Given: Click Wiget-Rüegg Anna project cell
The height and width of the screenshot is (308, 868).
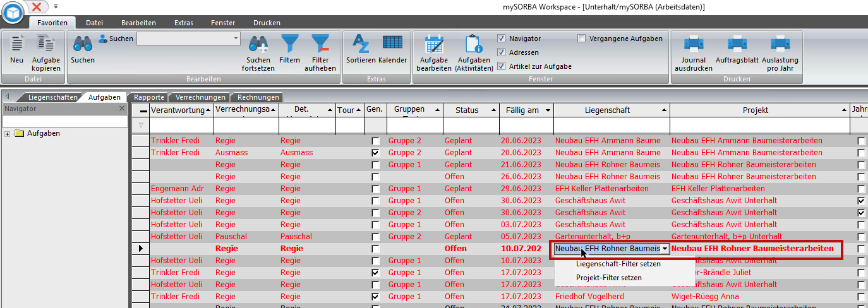Looking at the screenshot, I should click(760, 297).
